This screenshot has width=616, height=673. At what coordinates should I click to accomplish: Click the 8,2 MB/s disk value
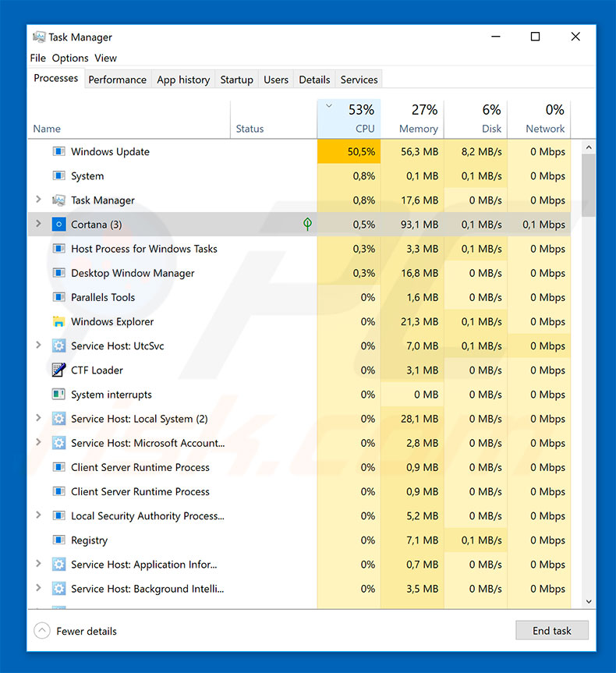[x=482, y=151]
